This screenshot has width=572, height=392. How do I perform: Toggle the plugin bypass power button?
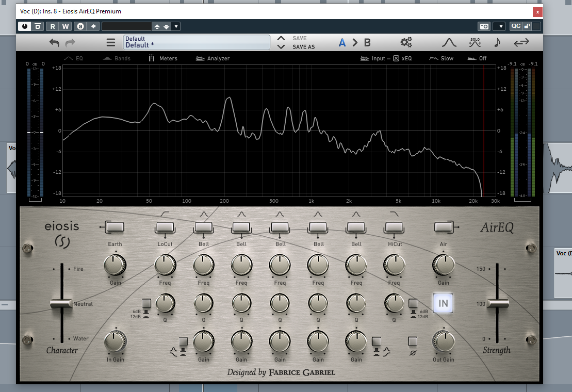point(24,26)
